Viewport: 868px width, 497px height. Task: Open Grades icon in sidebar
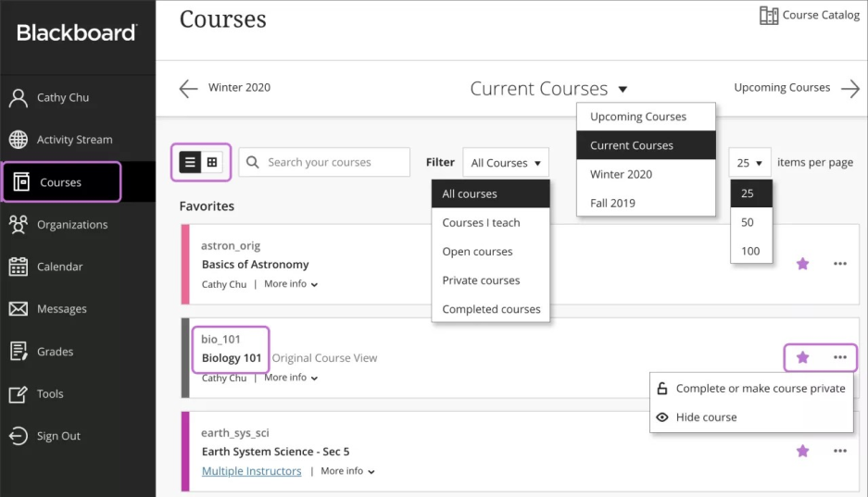point(19,351)
